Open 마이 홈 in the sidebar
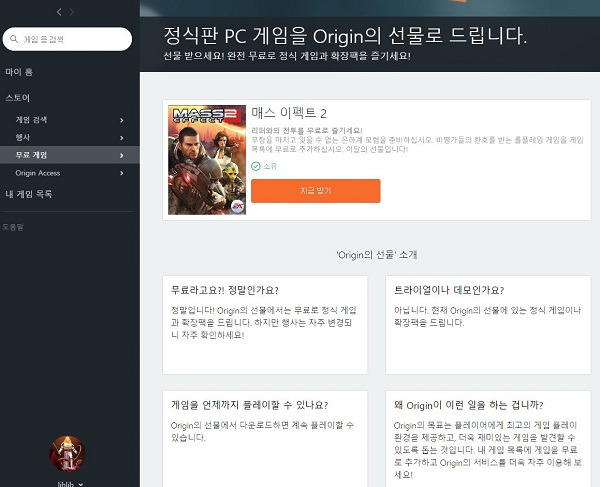 point(19,72)
